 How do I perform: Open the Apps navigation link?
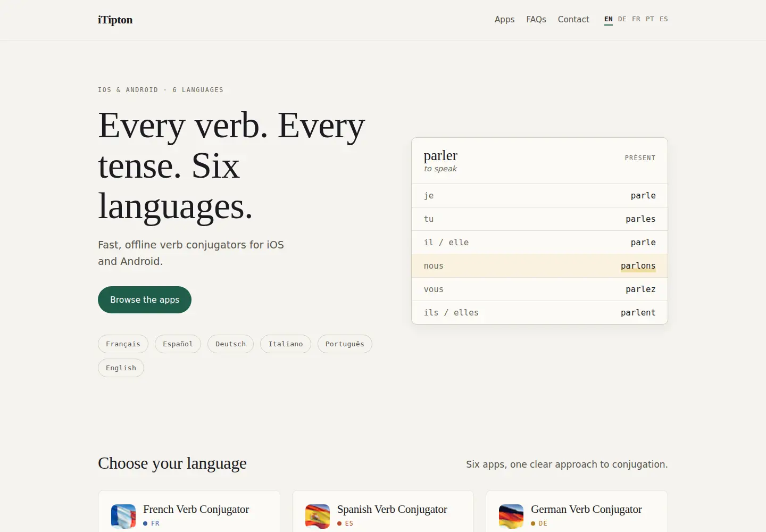click(x=504, y=19)
